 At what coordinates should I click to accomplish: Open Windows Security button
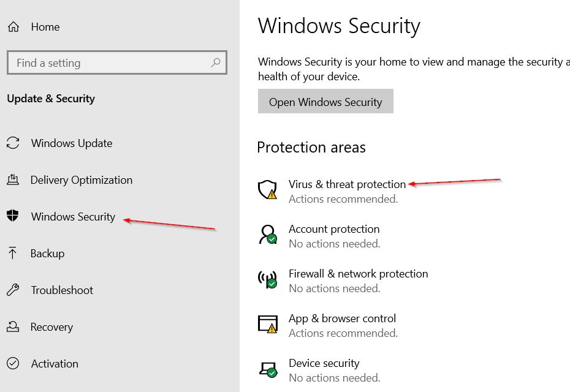[x=325, y=101]
